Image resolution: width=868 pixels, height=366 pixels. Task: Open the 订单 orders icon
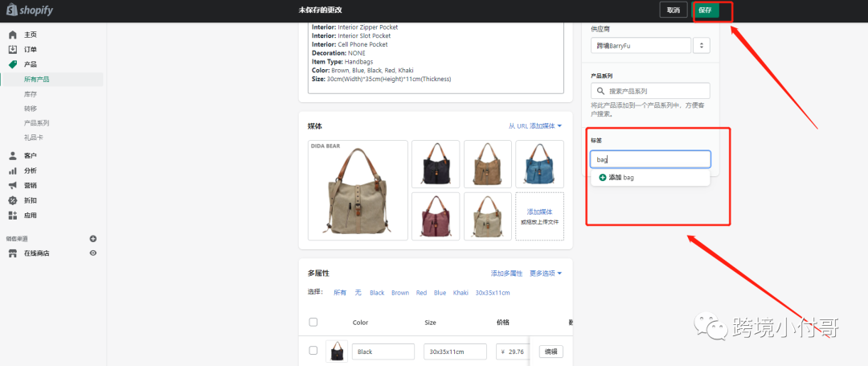13,49
